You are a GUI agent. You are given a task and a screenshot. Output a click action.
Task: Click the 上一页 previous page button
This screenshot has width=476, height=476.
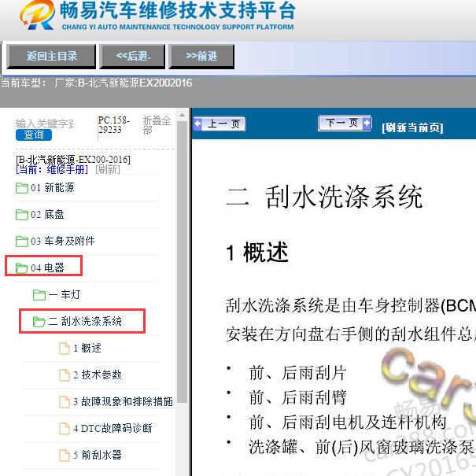click(x=220, y=124)
